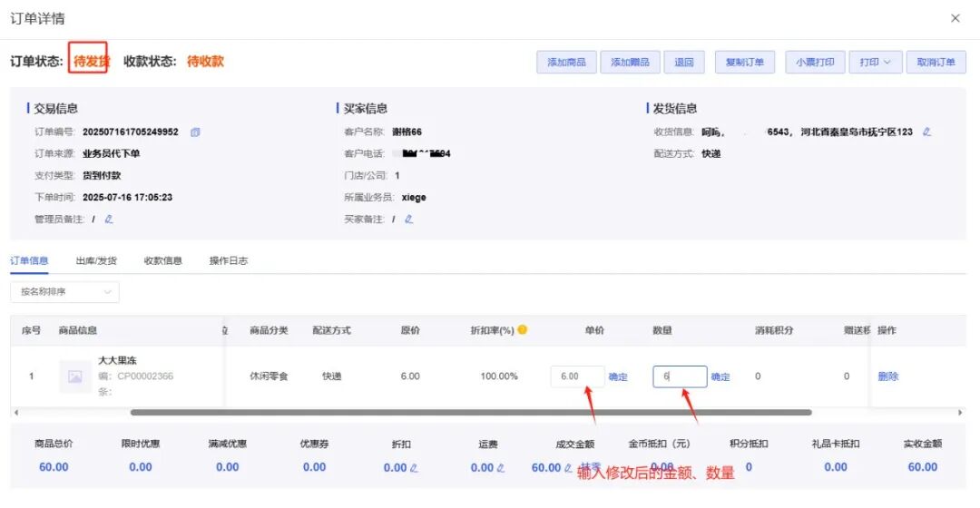The image size is (980, 508).
Task: Click the 业务员代下单 order source
Action: (x=112, y=153)
